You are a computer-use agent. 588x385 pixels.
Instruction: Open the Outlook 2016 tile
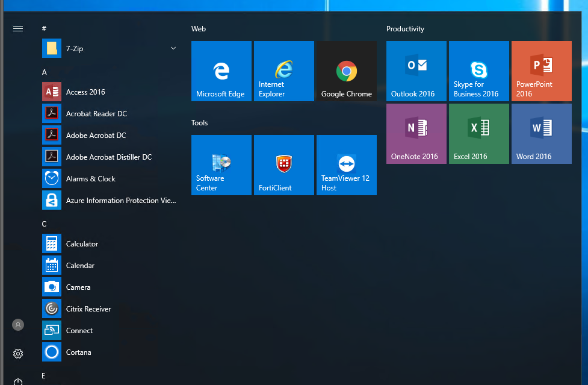coord(416,71)
